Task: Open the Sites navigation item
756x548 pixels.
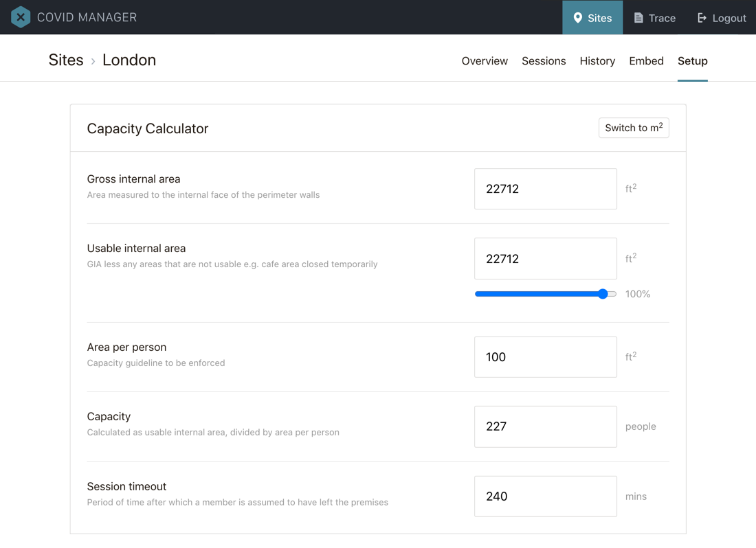Action: click(x=592, y=17)
